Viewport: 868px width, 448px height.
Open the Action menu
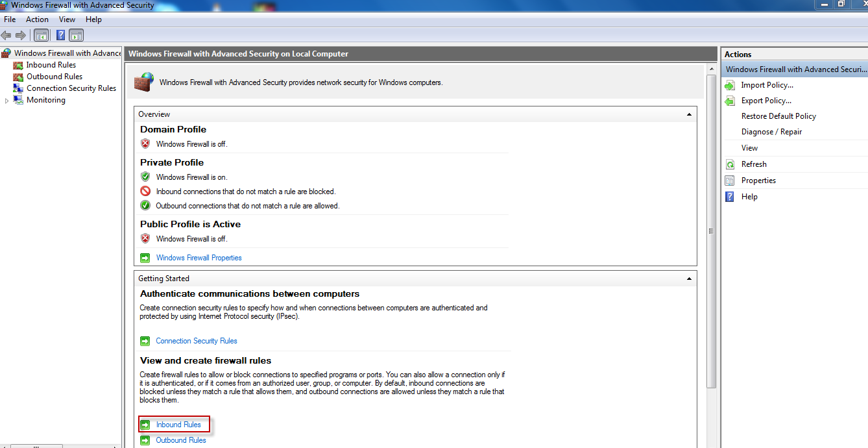coord(37,19)
